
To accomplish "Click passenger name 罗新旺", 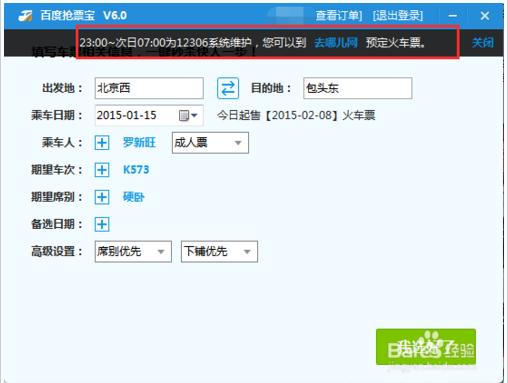I will click(x=139, y=143).
